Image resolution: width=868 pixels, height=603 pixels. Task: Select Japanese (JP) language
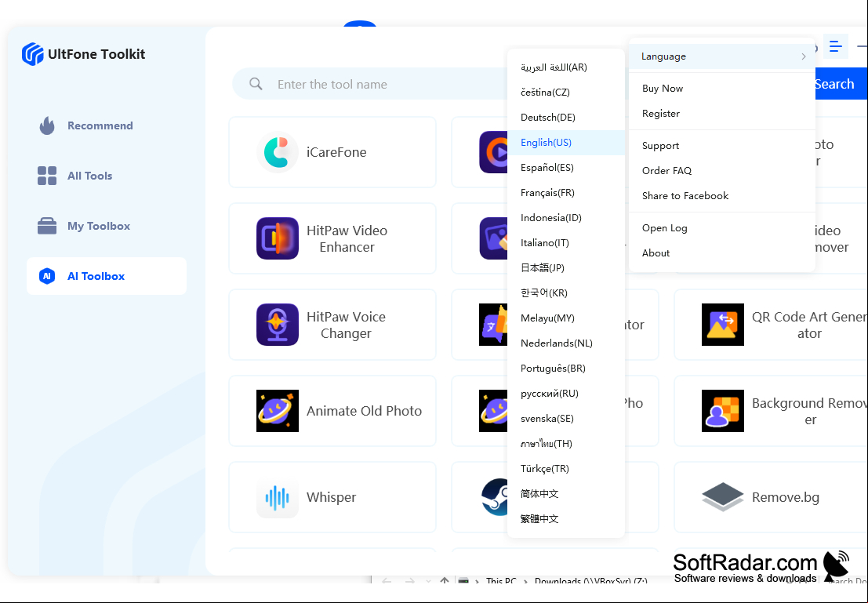[x=566, y=268]
